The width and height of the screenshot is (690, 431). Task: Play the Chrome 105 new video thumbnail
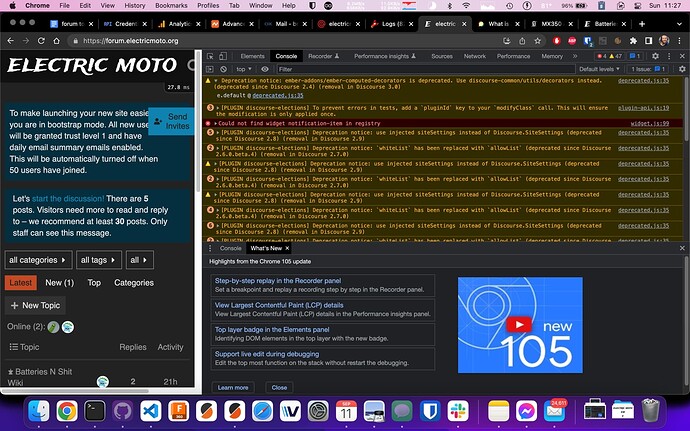(x=520, y=325)
